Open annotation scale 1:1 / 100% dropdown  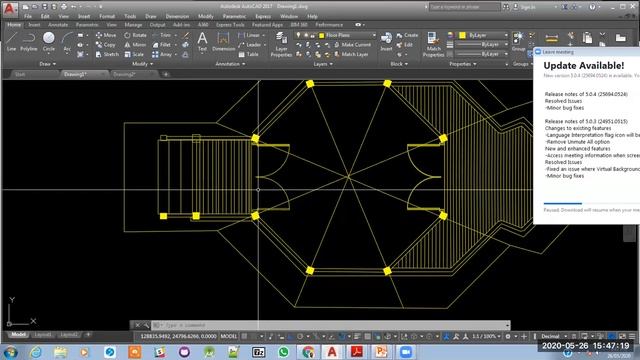[487, 336]
